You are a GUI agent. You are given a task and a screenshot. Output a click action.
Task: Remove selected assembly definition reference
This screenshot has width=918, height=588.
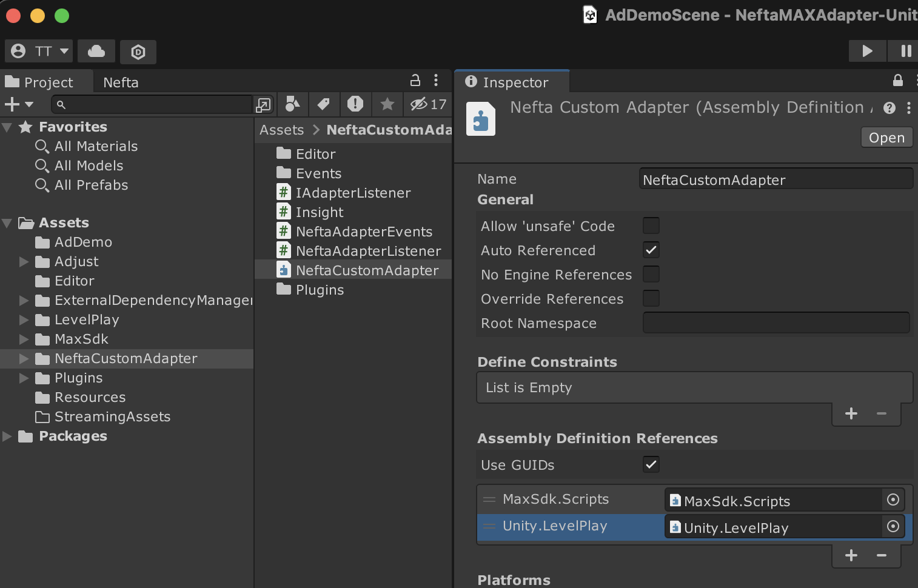[882, 555]
